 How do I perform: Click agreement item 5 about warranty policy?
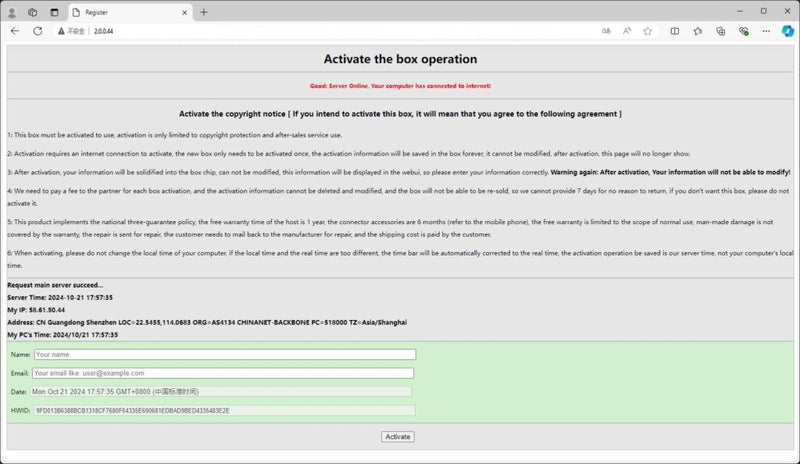tap(390, 228)
